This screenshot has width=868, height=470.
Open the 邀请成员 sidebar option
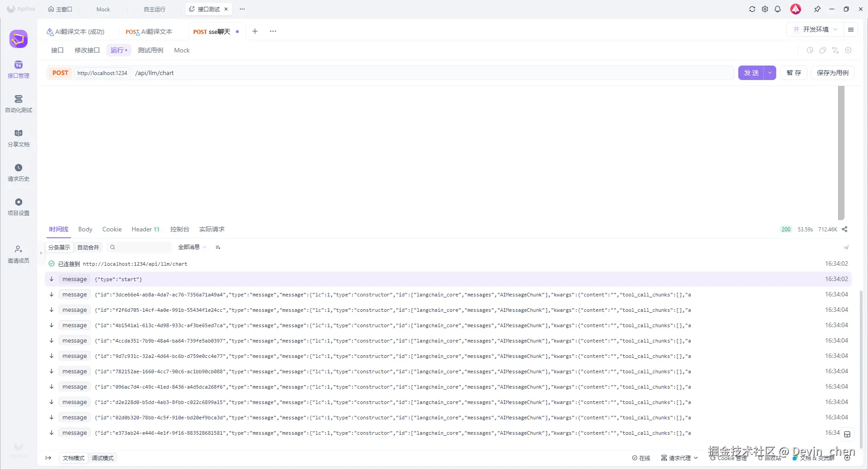click(x=19, y=254)
